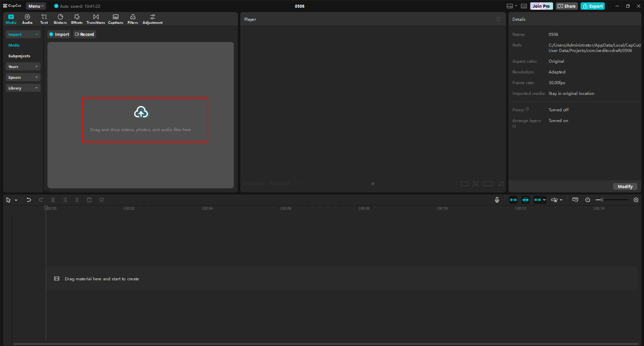Image resolution: width=644 pixels, height=346 pixels.
Task: Click the Share button
Action: 566,6
